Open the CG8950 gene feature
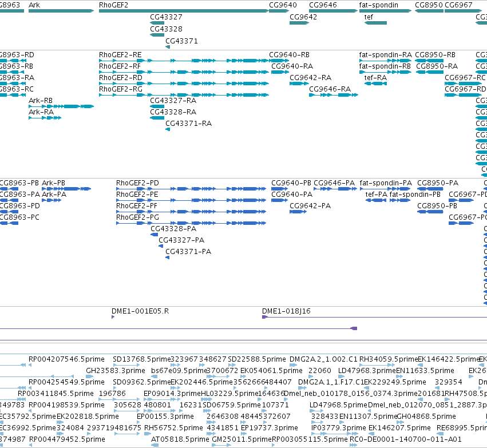Image resolution: width=487 pixels, height=448 pixels. coord(429,11)
